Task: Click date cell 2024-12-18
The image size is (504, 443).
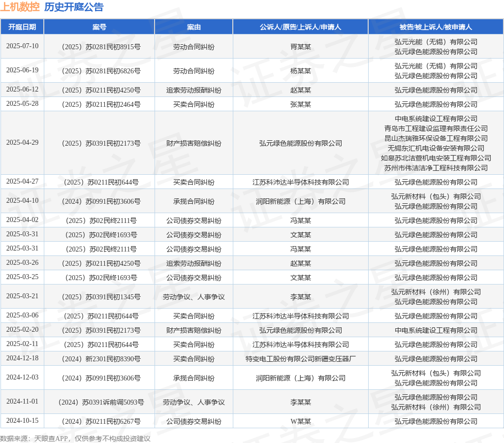Action: pos(22,358)
